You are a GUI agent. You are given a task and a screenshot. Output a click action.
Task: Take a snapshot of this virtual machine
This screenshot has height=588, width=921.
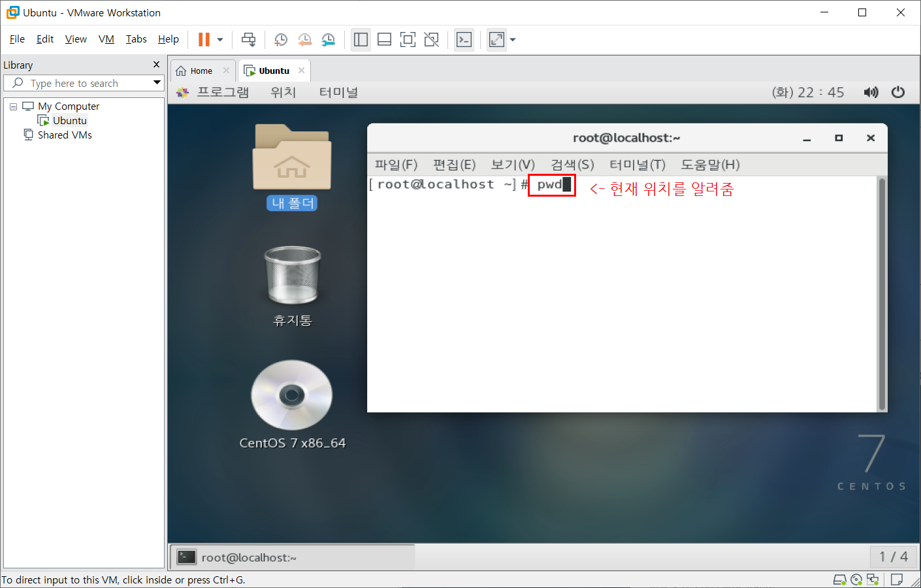point(281,40)
